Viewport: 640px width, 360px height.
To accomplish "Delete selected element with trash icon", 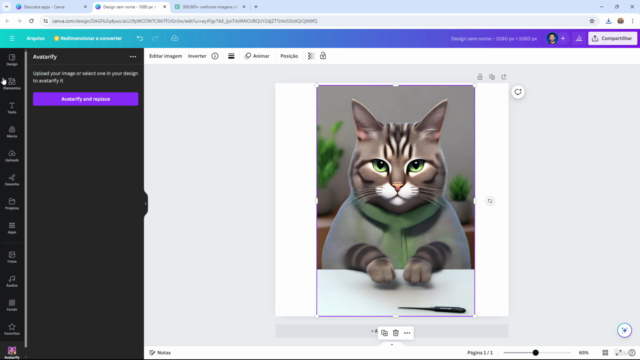I will pos(396,333).
